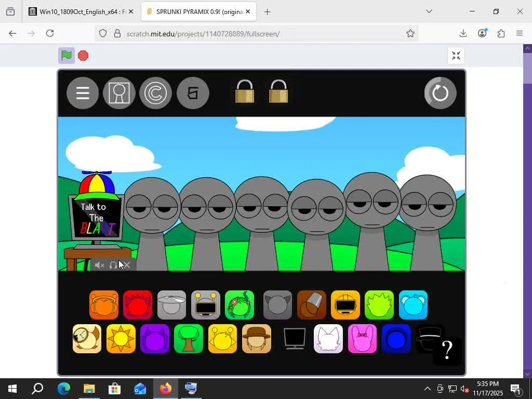Select the silver hat character icon

171,304
